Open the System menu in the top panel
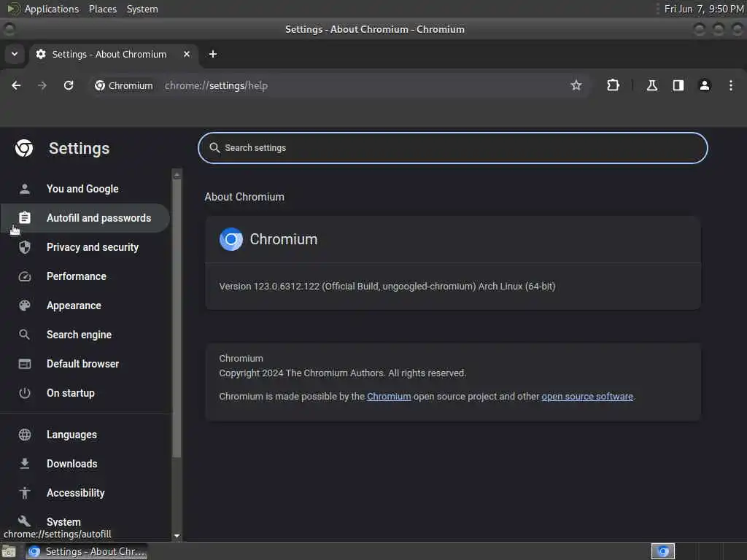 click(142, 9)
